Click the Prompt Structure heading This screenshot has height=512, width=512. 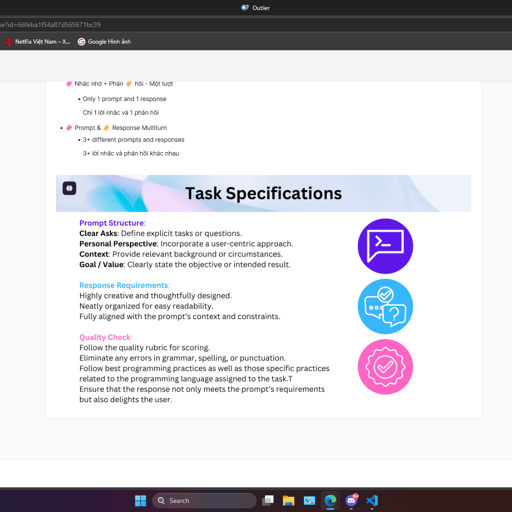(x=112, y=223)
